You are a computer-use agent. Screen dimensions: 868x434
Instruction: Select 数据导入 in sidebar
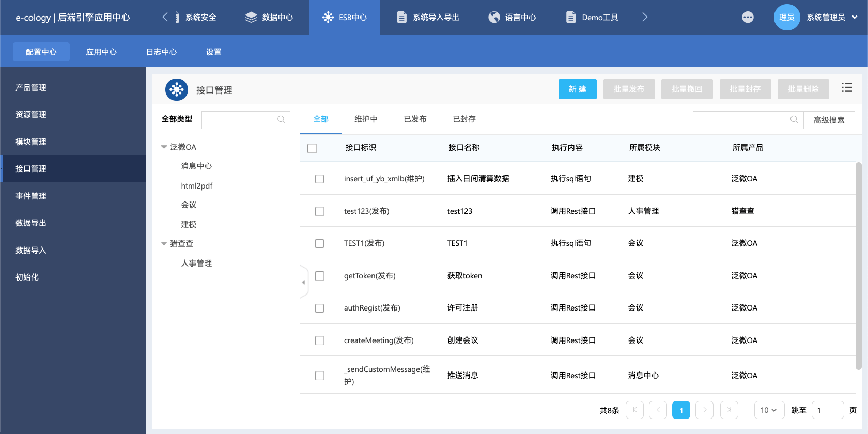click(x=73, y=250)
